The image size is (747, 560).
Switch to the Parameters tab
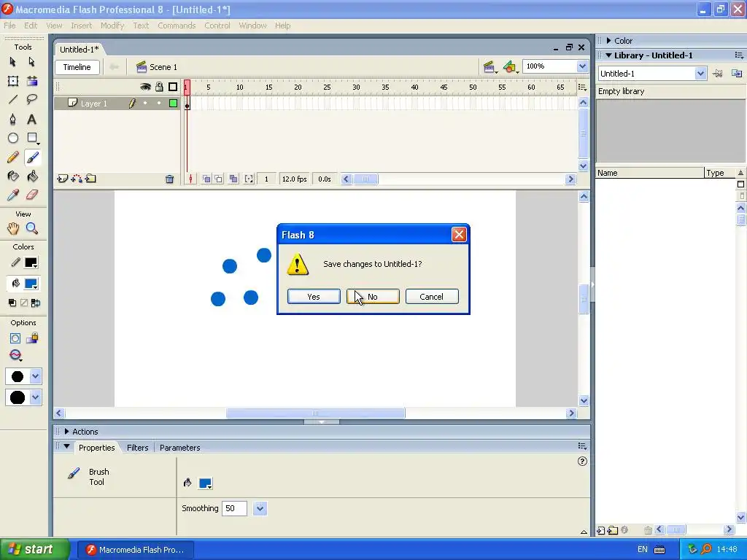coord(179,448)
